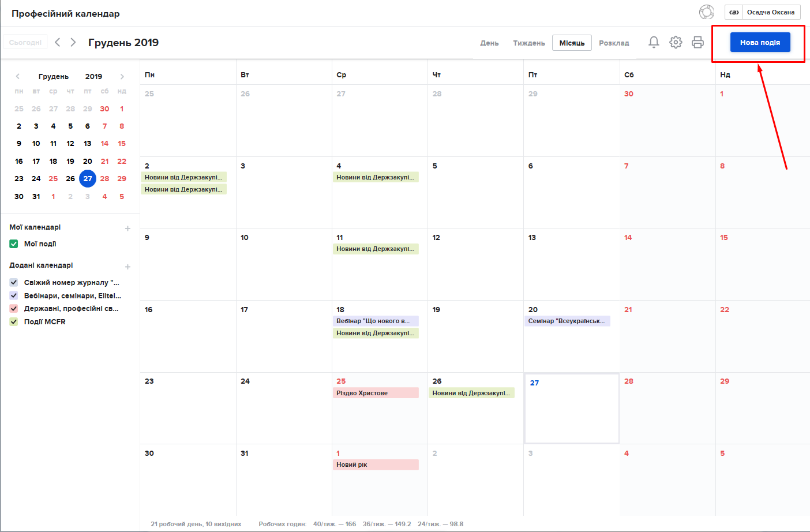Go to next month in main header
The height and width of the screenshot is (532, 810).
[x=73, y=42]
